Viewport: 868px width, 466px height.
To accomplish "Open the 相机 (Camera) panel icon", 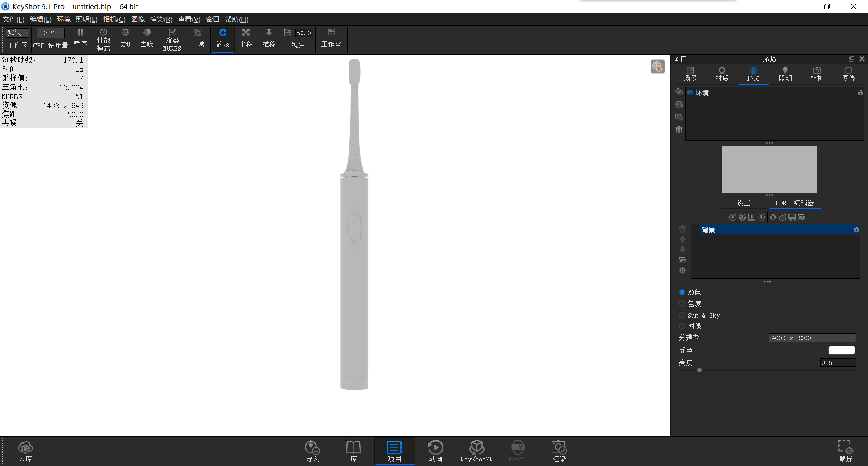I will click(816, 73).
